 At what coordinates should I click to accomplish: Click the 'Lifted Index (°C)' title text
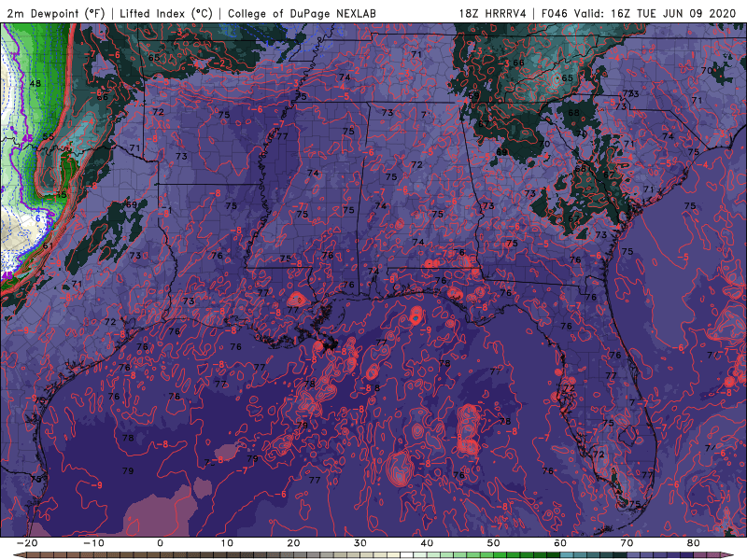[x=166, y=13]
